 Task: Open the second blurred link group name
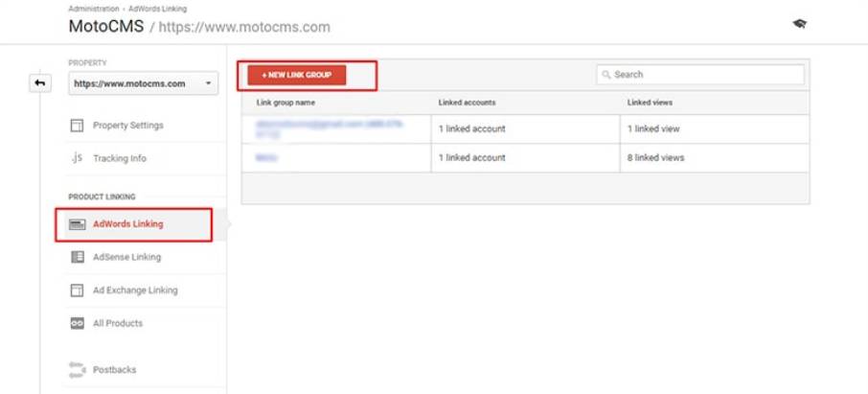267,157
